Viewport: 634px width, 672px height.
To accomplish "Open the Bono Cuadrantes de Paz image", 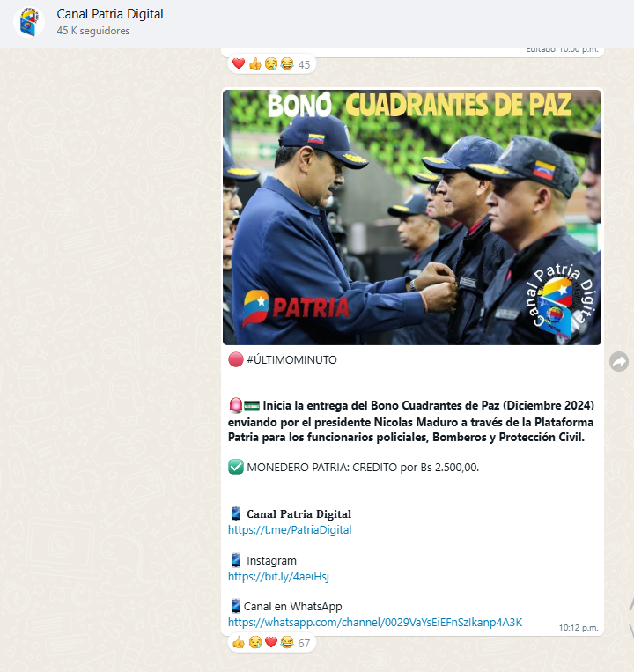I will 412,218.
